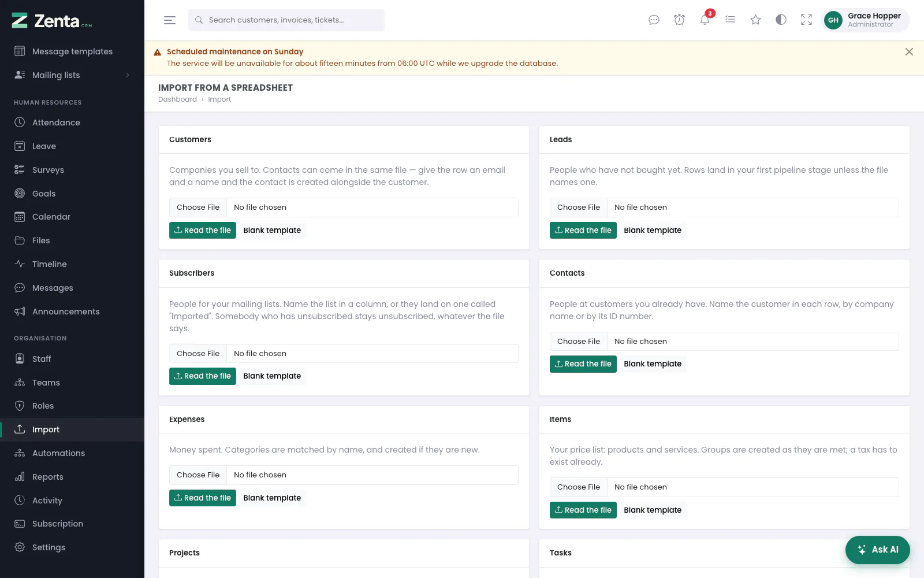The width and height of the screenshot is (924, 578).
Task: Open the Files folder icon item
Action: pos(72,240)
